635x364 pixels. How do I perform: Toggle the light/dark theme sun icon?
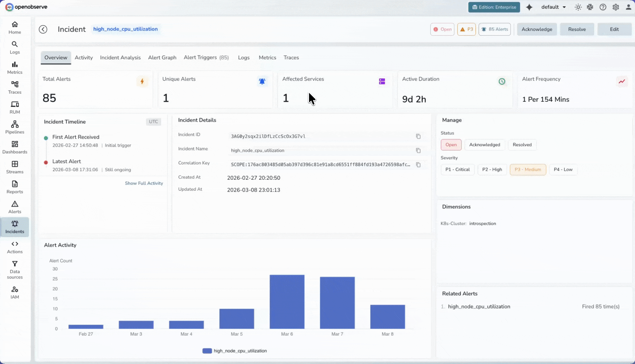pyautogui.click(x=578, y=7)
